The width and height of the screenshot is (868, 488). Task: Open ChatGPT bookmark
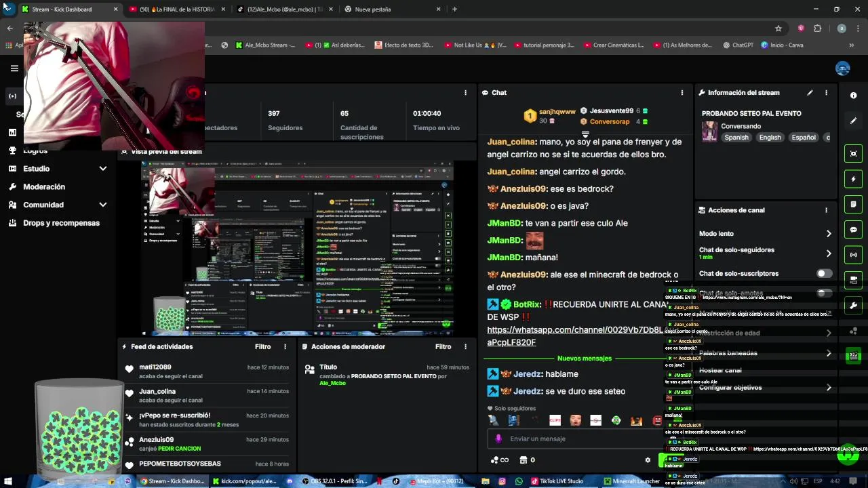pos(737,45)
